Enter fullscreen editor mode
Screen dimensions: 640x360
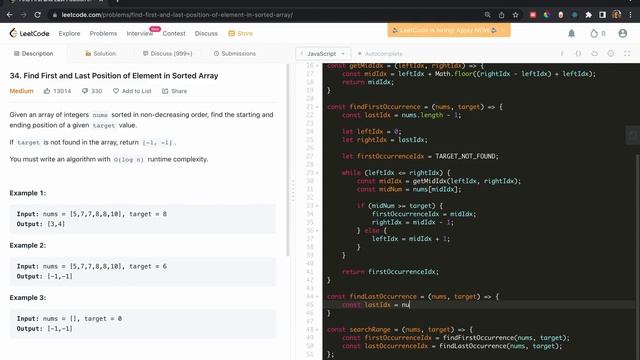point(627,53)
